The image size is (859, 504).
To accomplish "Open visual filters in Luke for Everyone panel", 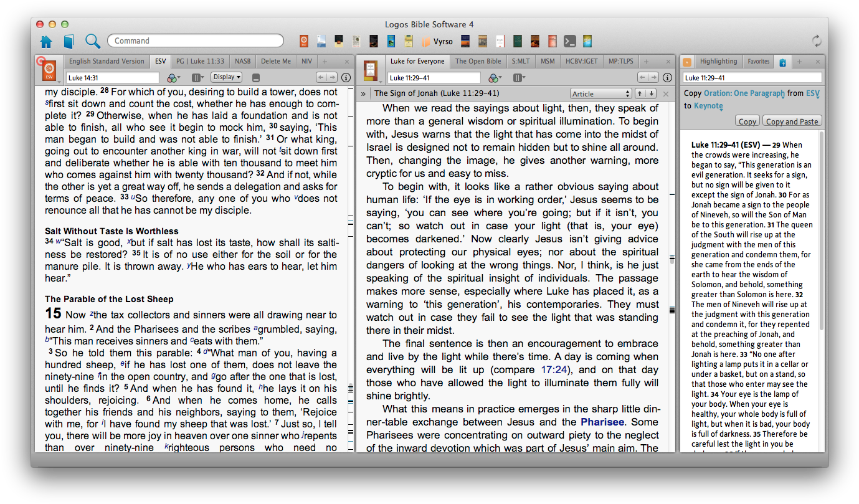I will 494,78.
